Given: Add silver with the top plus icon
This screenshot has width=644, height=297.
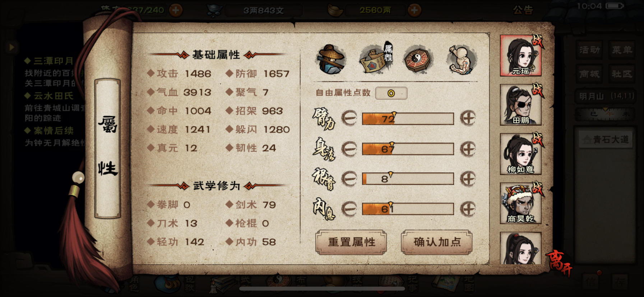Looking at the screenshot, I should [414, 10].
